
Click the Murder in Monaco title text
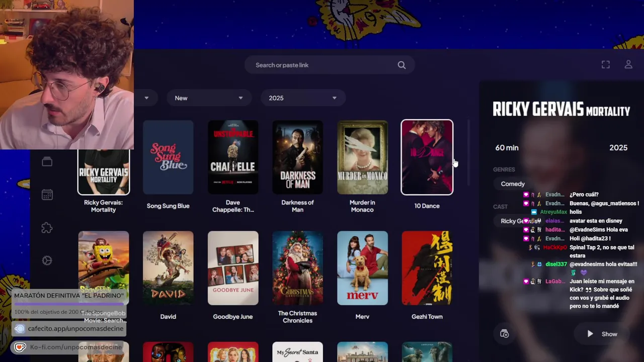pos(362,206)
